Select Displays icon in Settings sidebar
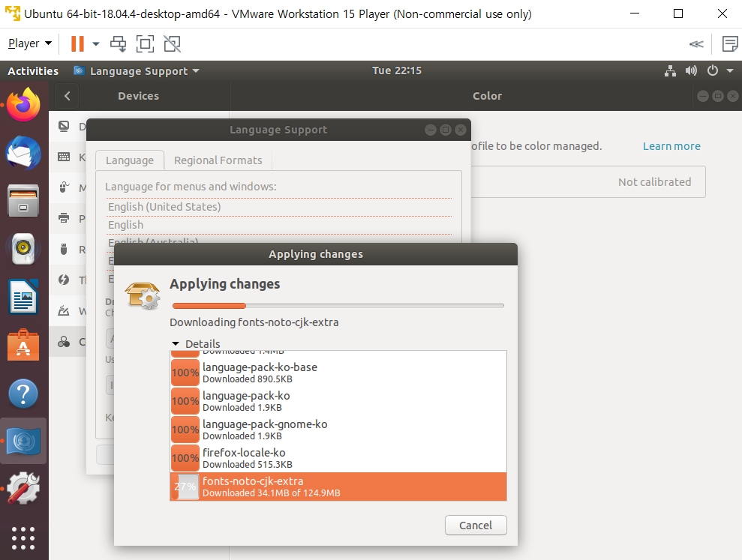The width and height of the screenshot is (742, 560). 64,126
